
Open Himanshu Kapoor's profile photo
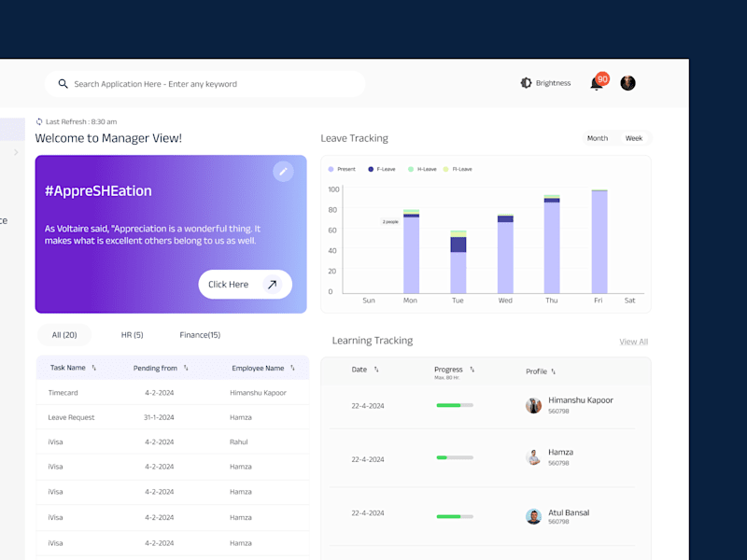[x=533, y=406]
